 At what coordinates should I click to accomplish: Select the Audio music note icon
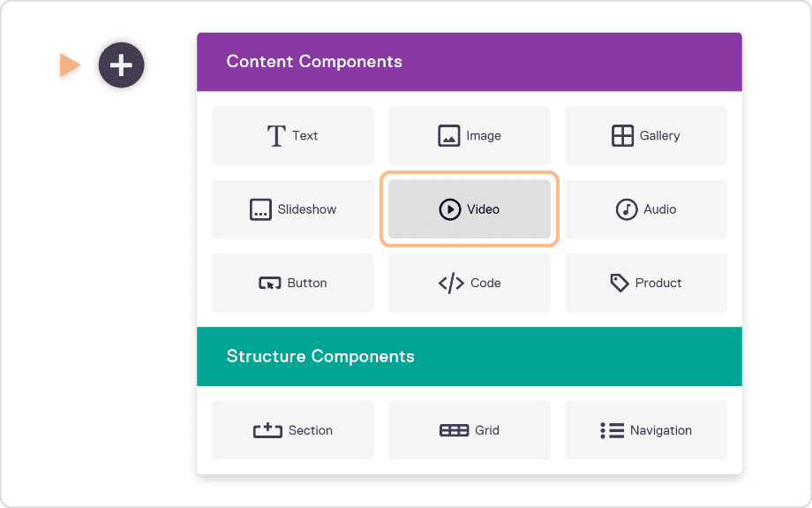point(627,209)
